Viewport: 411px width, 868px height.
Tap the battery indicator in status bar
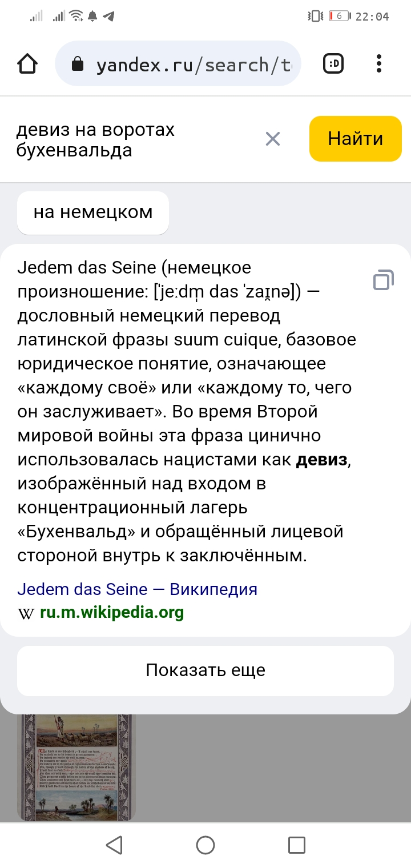point(339,16)
